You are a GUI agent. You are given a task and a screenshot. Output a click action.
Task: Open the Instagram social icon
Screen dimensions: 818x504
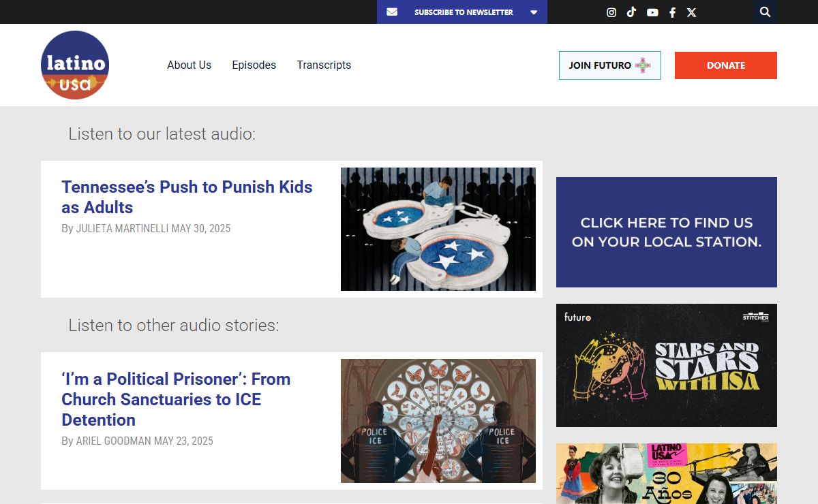pyautogui.click(x=611, y=12)
